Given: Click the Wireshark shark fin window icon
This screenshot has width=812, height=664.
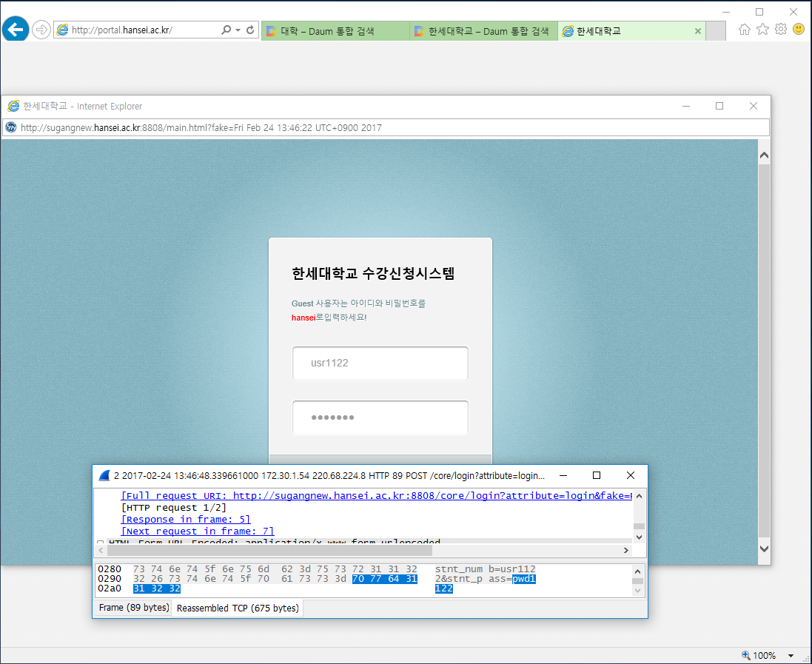Looking at the screenshot, I should coord(104,475).
